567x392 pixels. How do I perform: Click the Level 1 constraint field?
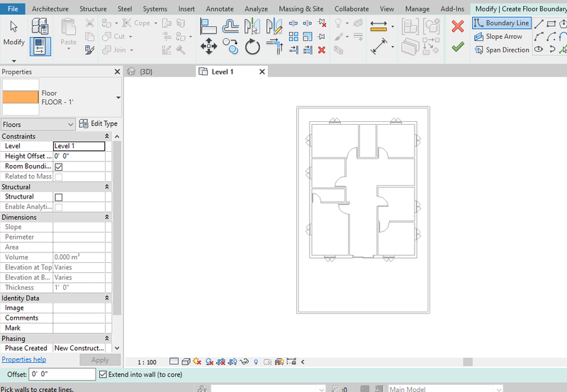[x=79, y=146]
